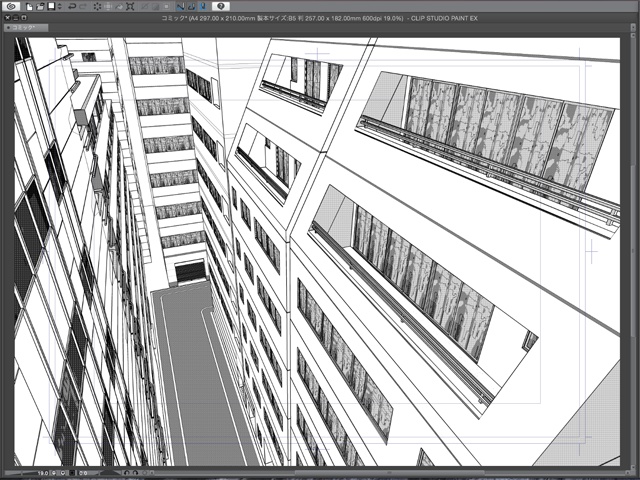Click Clear Outside Selection icon
Viewport: 640px width, 480px height.
click(108, 7)
